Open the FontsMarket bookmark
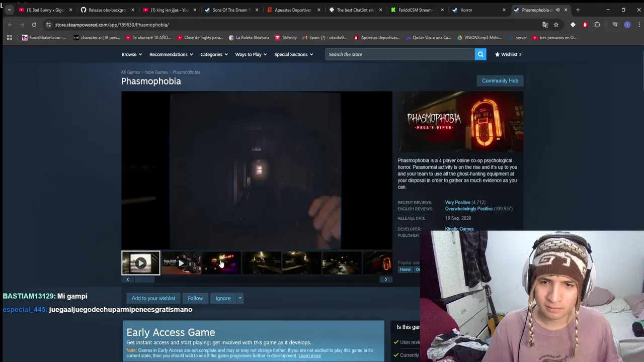 coord(44,38)
